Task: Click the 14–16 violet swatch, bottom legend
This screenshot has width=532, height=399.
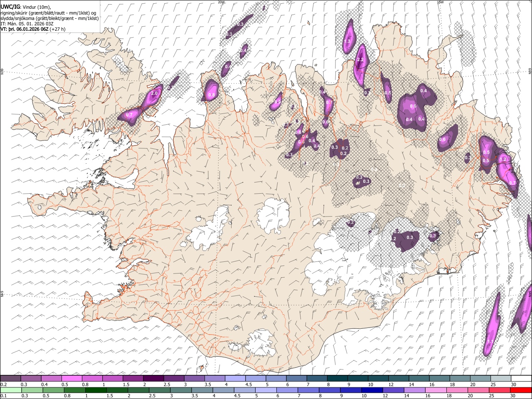Action: click(414, 390)
